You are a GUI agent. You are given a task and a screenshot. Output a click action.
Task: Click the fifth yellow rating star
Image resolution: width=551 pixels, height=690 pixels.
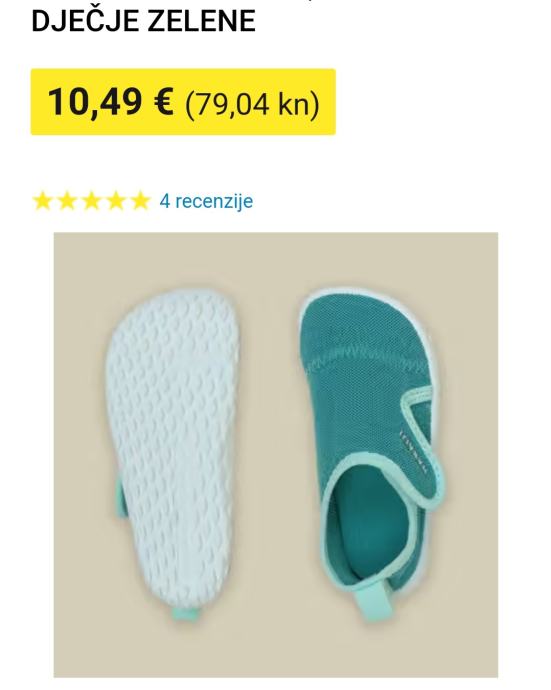click(x=141, y=201)
